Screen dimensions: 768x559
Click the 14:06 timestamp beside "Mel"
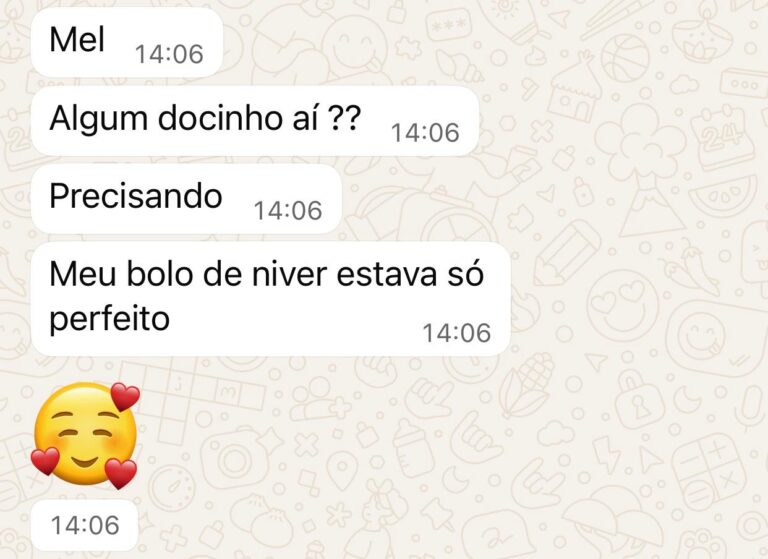[169, 54]
